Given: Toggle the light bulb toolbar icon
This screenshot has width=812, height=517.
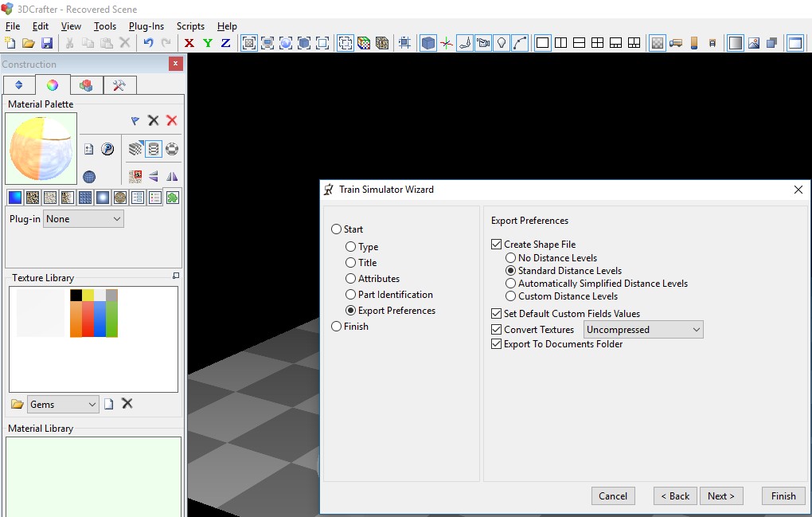Looking at the screenshot, I should [x=502, y=43].
